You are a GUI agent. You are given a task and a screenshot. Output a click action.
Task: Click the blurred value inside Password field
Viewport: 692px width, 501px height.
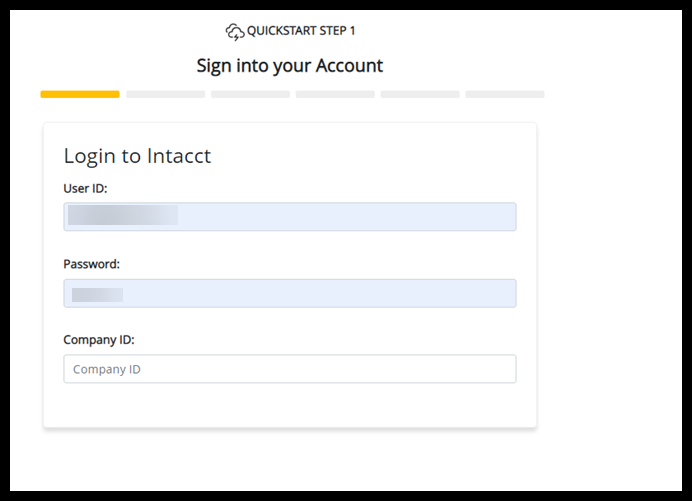pos(97,294)
